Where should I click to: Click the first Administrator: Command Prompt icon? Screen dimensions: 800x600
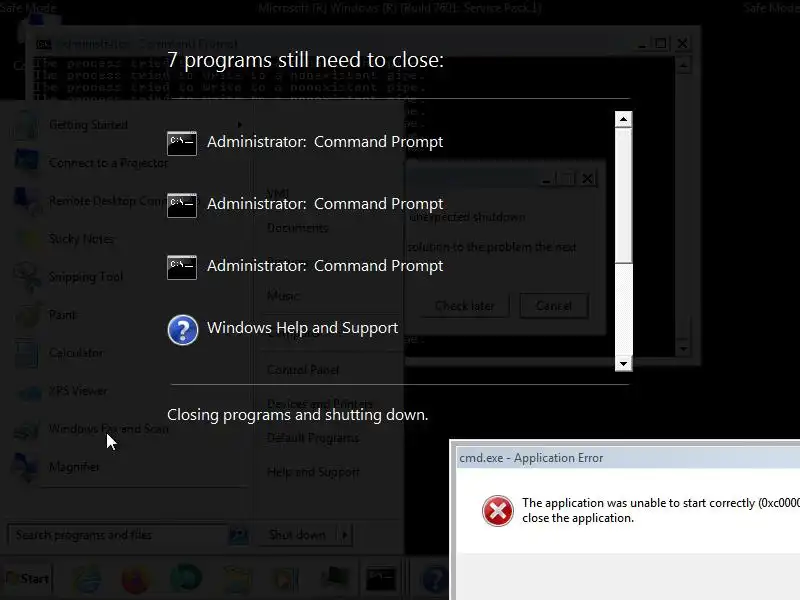182,143
